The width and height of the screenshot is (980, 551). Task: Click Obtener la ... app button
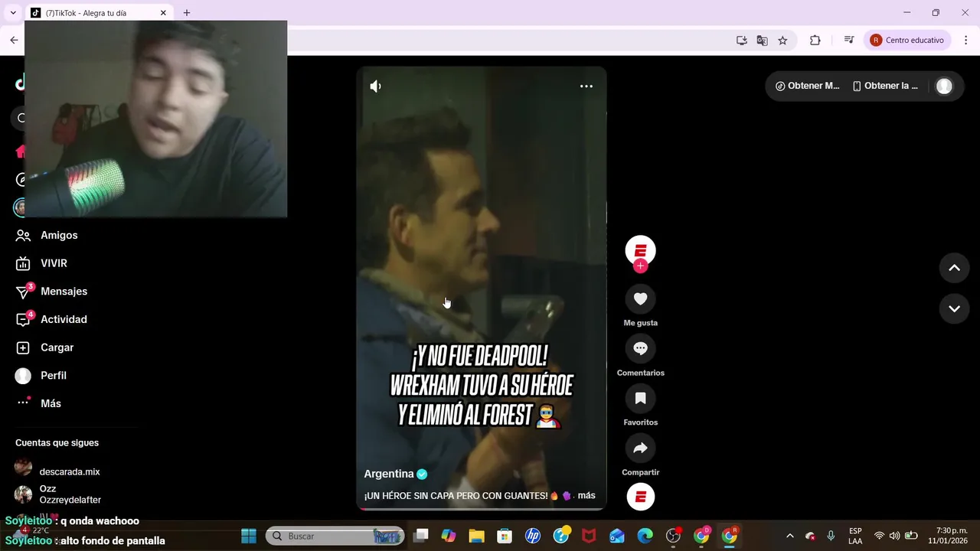click(886, 86)
